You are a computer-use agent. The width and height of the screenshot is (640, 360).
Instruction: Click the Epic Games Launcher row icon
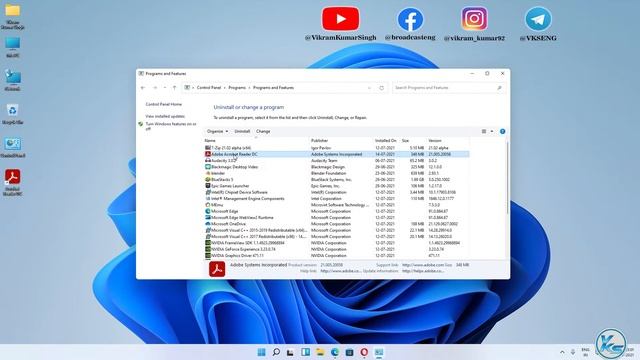[208, 186]
